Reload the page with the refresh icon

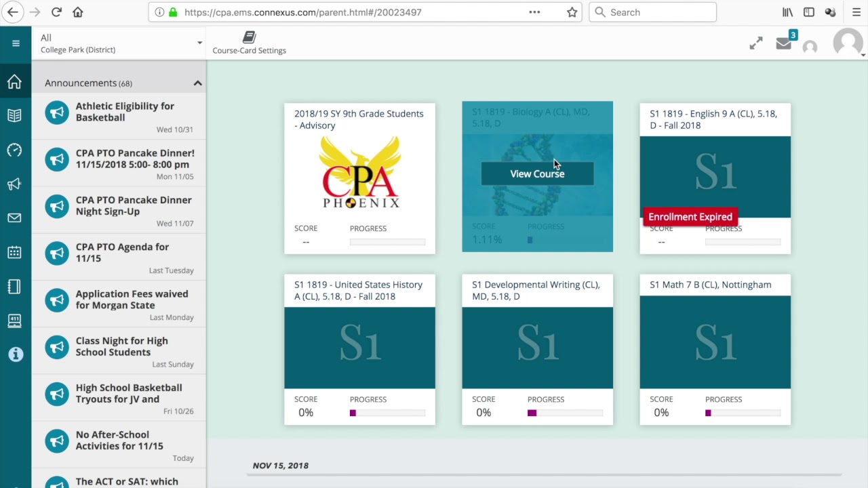[56, 12]
